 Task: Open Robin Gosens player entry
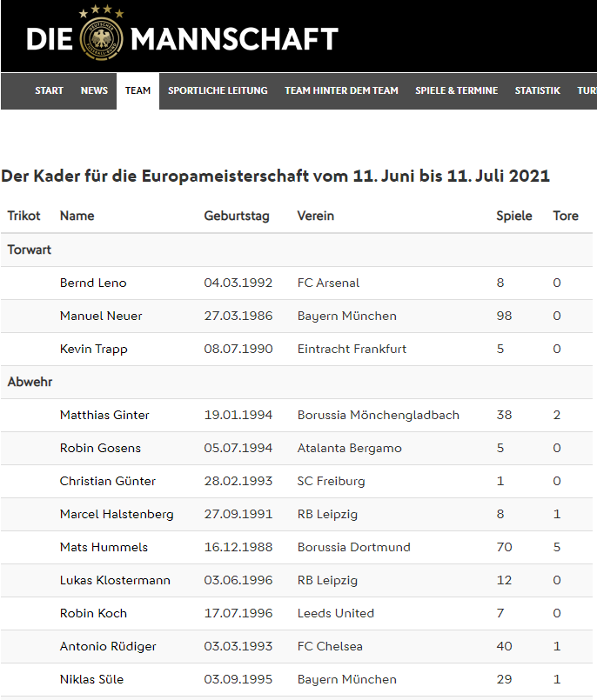pyautogui.click(x=100, y=448)
